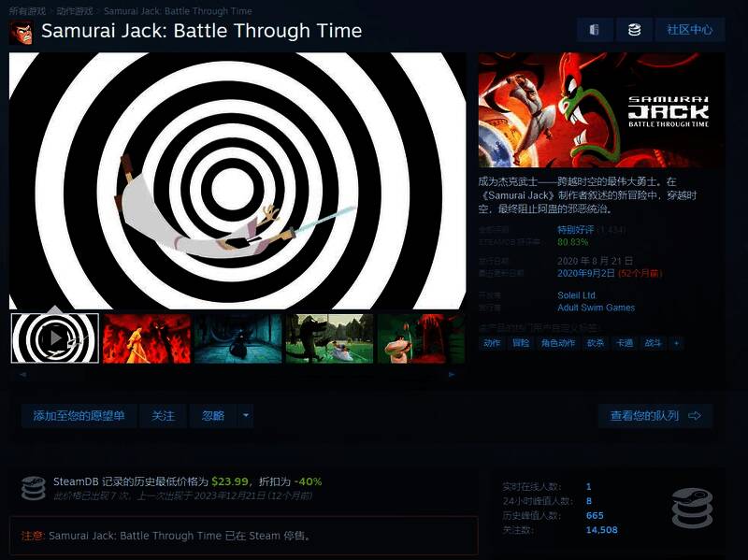The image size is (748, 560).
Task: Toggle 忽略 ignore button
Action: (213, 416)
